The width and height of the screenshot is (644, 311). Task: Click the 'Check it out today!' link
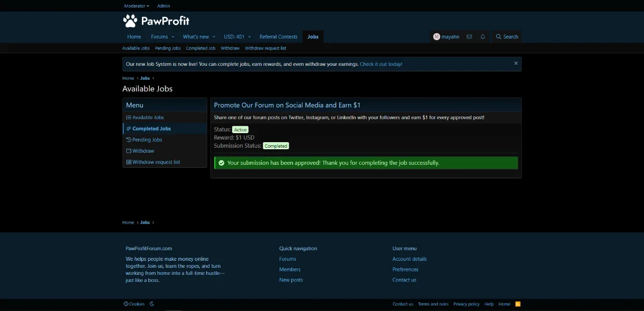[x=381, y=64]
